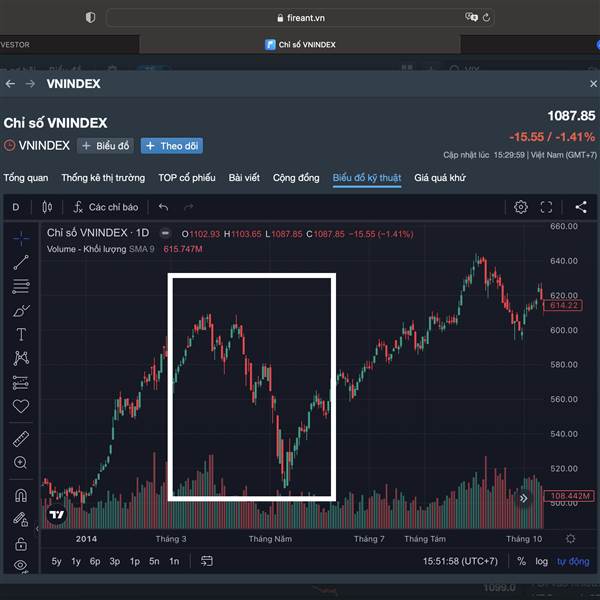Open the Tổng quan tab

[26, 178]
